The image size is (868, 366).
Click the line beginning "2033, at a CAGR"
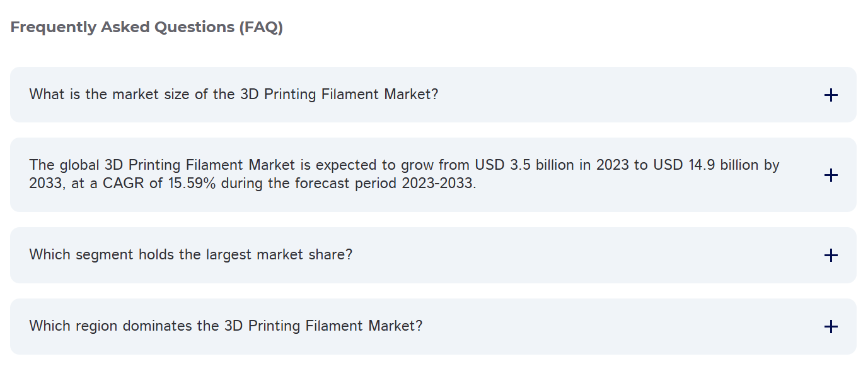(252, 185)
